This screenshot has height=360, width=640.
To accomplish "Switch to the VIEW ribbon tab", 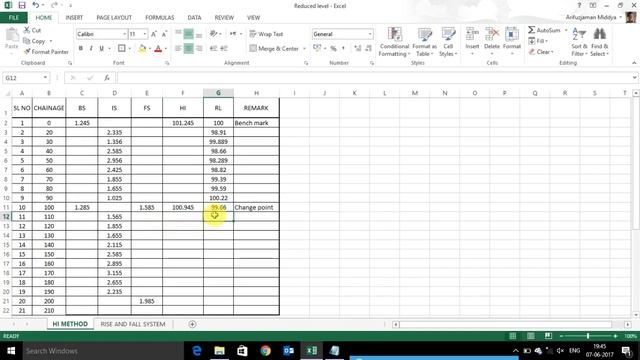I will (x=253, y=18).
